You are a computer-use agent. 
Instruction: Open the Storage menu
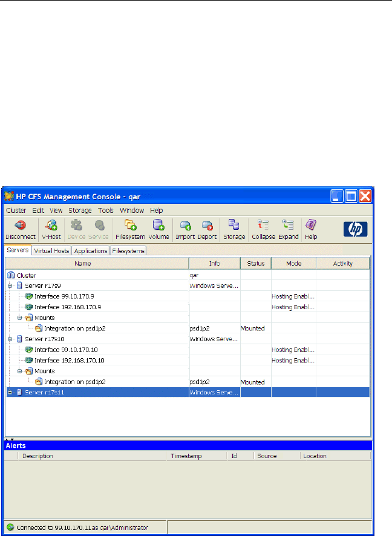click(x=80, y=211)
